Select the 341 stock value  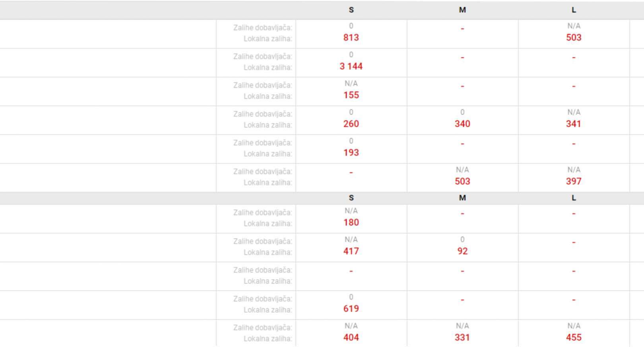pyautogui.click(x=574, y=124)
